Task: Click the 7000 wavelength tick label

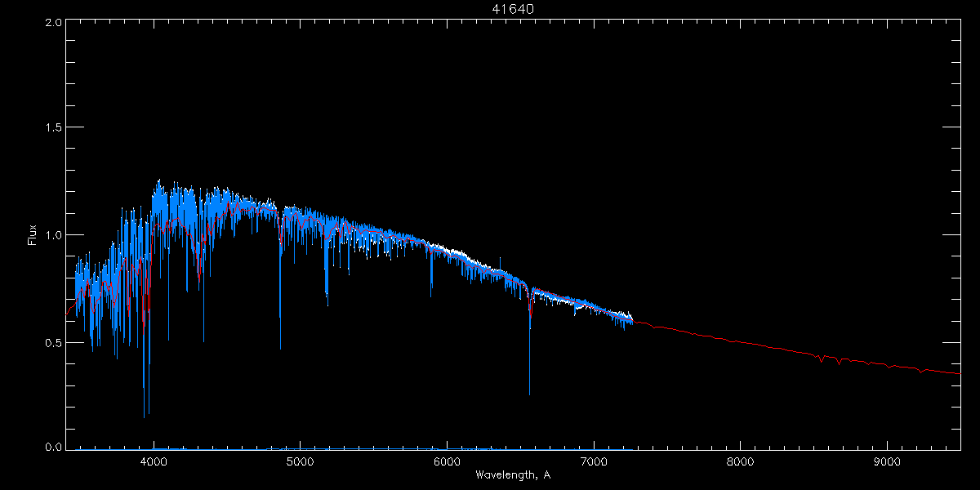Action: point(594,461)
